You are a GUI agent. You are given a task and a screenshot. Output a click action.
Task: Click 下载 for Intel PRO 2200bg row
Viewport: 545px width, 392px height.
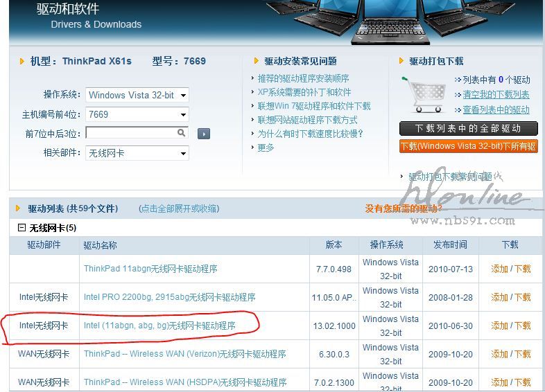pos(522,297)
